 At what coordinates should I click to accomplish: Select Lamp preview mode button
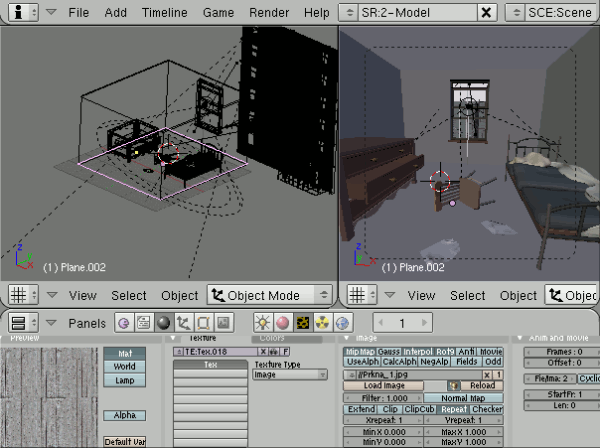(125, 380)
